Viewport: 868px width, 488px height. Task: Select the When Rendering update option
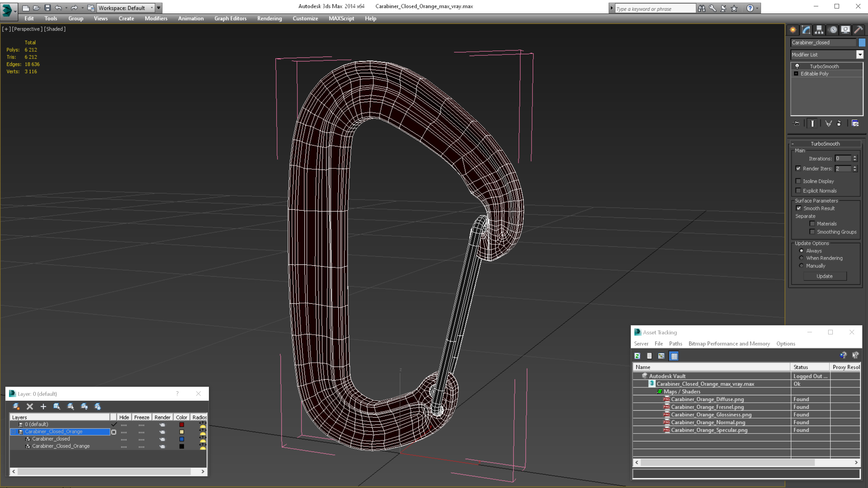click(801, 258)
